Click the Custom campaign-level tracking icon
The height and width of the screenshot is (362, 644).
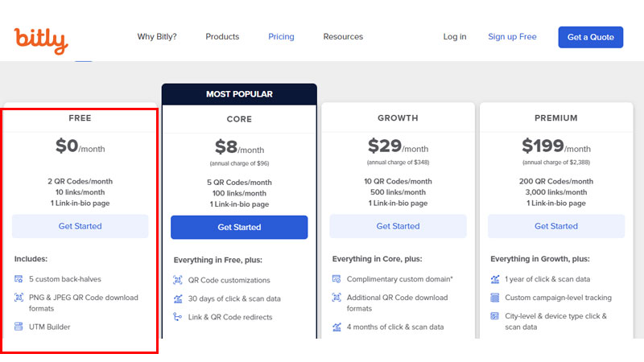[x=494, y=298]
